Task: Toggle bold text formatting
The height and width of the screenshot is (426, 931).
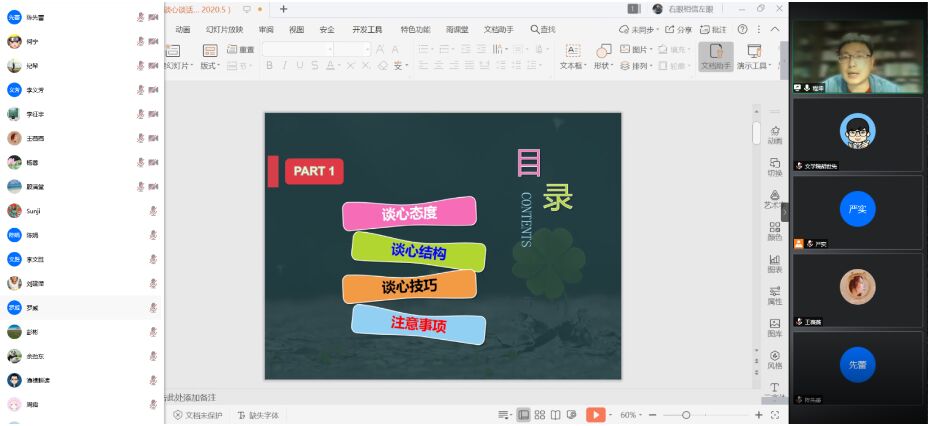Action: [x=269, y=66]
